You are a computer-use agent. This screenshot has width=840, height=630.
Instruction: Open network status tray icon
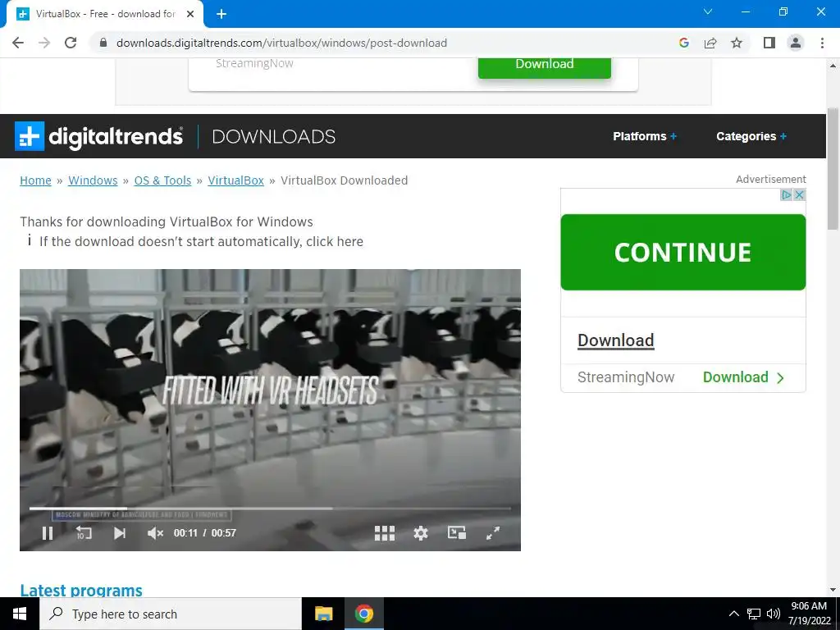[754, 614]
